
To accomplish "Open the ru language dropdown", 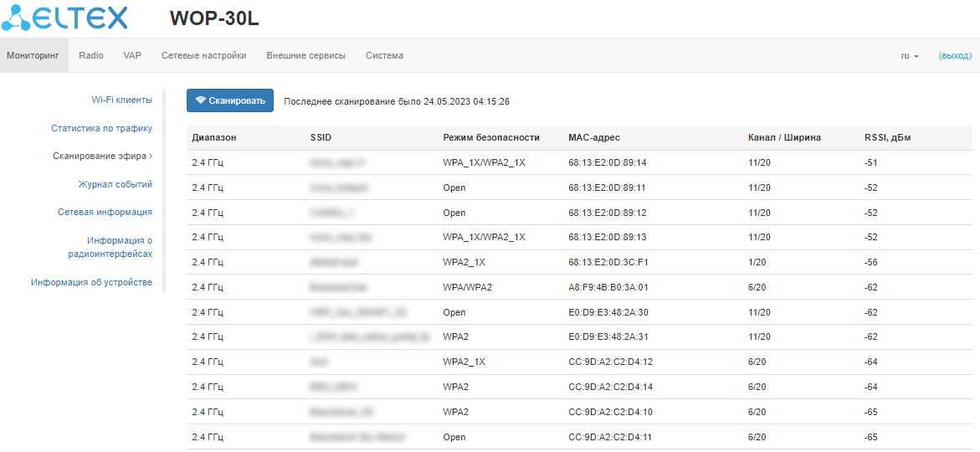I will click(910, 55).
